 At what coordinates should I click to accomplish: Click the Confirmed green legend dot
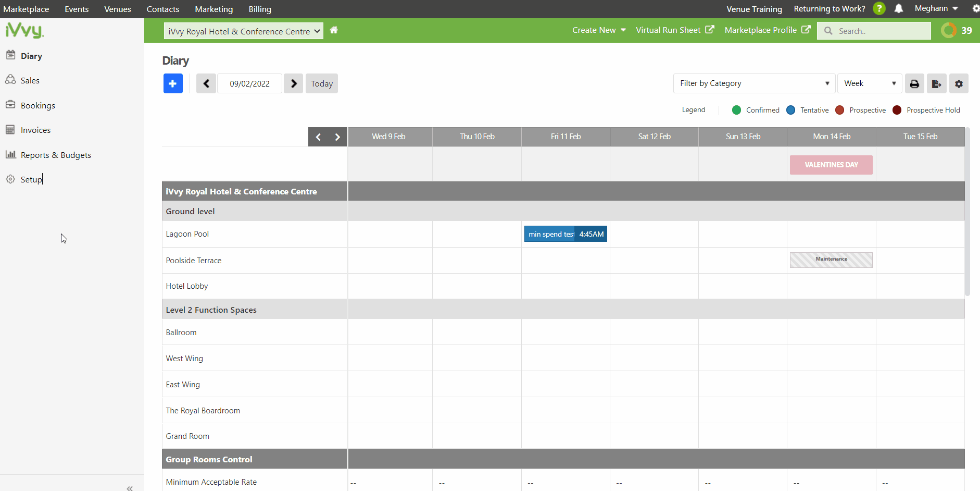tap(736, 110)
